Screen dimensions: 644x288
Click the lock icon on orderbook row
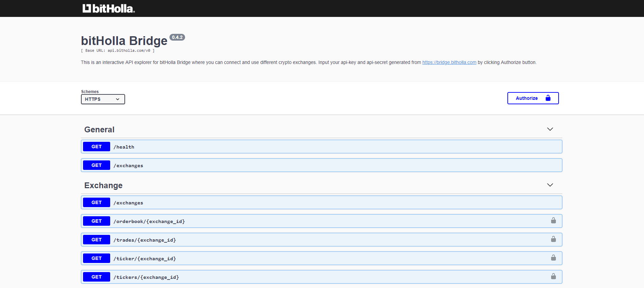click(x=553, y=221)
